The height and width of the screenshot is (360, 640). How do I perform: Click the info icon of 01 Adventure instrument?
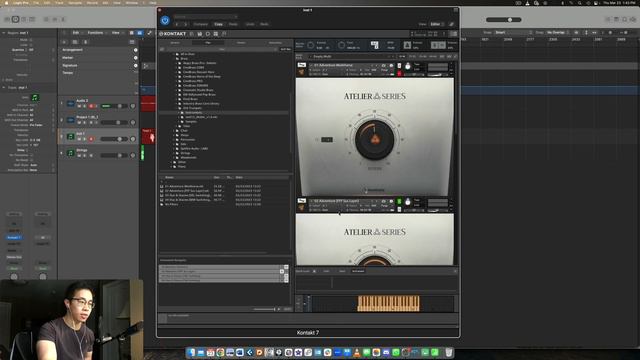[391, 65]
